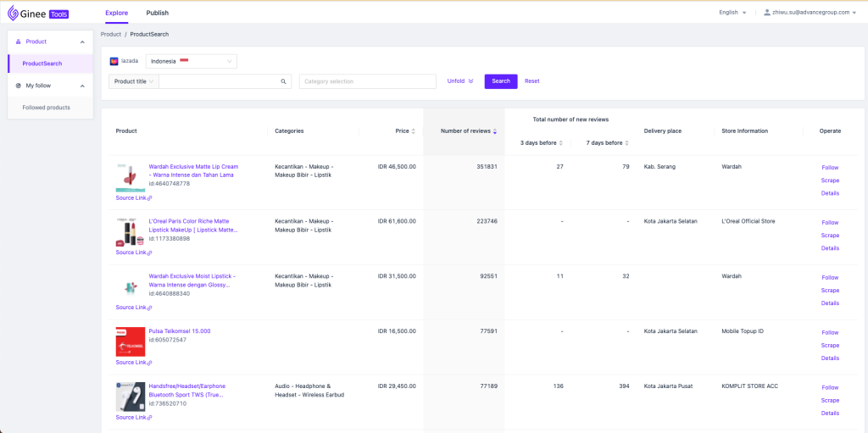The height and width of the screenshot is (433, 868).
Task: View Details of Handsfree Earphone TWS
Action: point(830,413)
